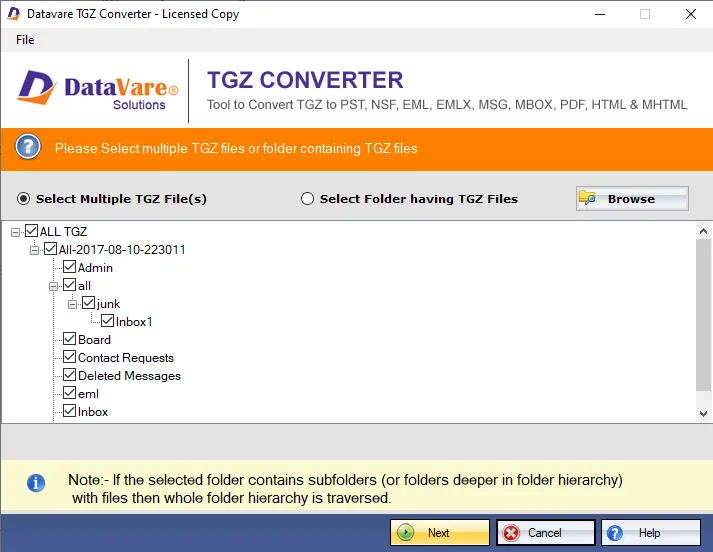Screen dimensions: 713x552
Task: Select the Inbox folder label
Action: [x=93, y=412]
